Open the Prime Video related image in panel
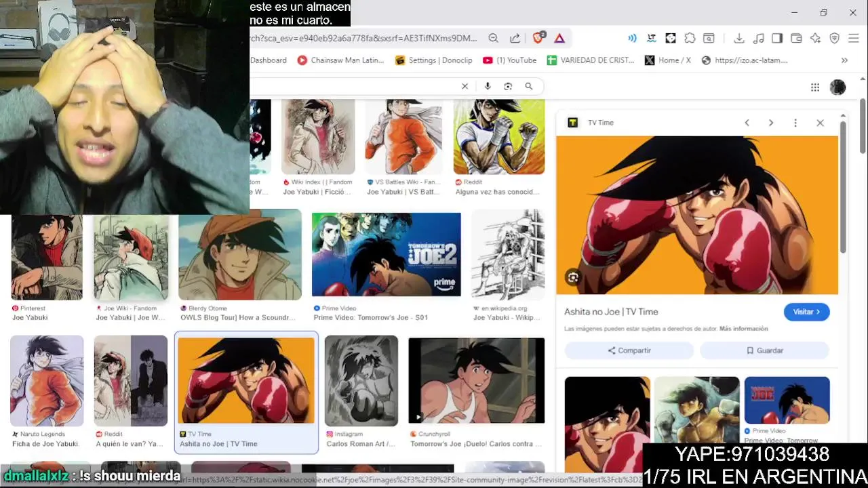868x488 pixels. pos(787,401)
